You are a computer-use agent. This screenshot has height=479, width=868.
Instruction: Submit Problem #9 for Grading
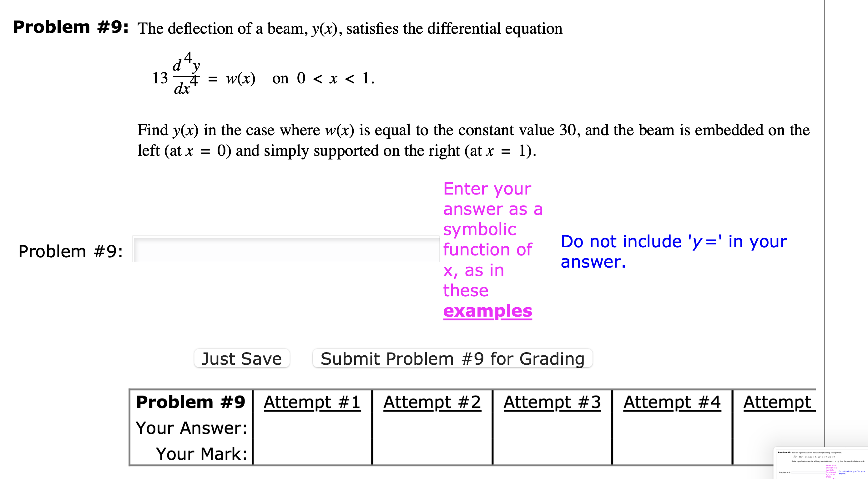(452, 358)
